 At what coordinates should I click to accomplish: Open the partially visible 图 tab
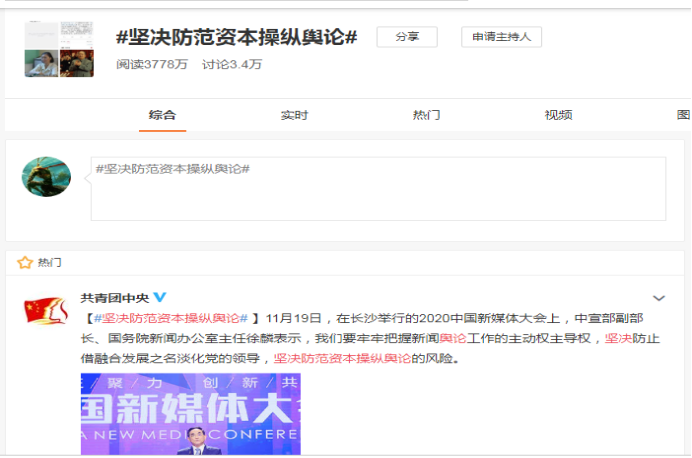(x=683, y=115)
